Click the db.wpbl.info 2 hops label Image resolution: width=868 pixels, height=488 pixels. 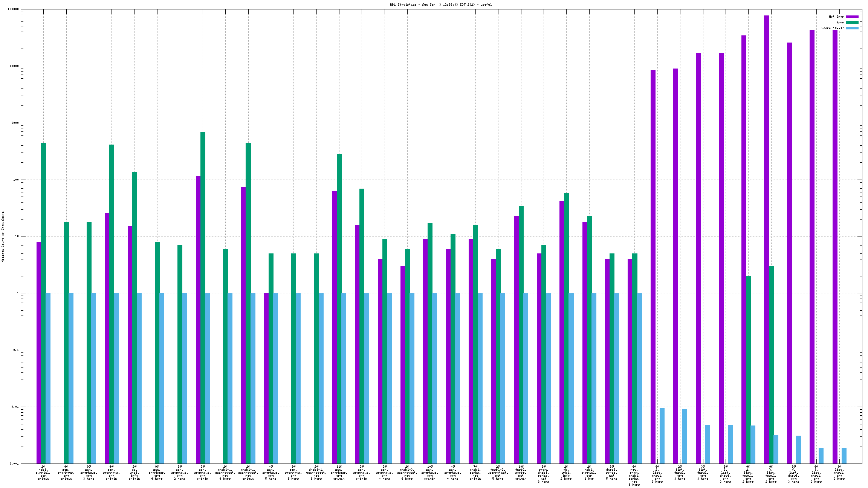click(x=566, y=473)
